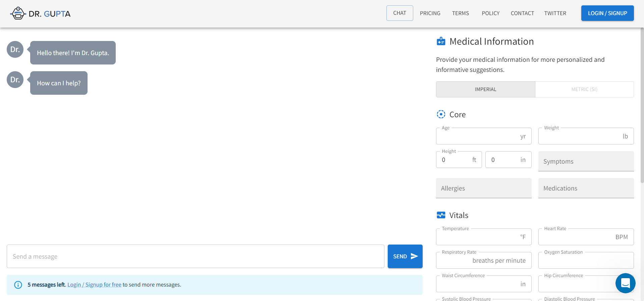Click the Heart Rate input field
The height and width of the screenshot is (301, 644).
(x=586, y=237)
